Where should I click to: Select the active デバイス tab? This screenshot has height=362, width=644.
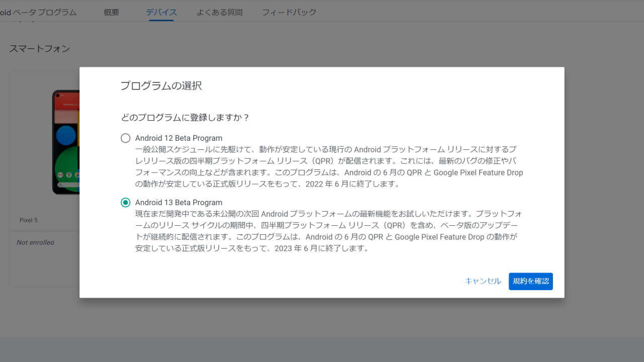pyautogui.click(x=160, y=12)
